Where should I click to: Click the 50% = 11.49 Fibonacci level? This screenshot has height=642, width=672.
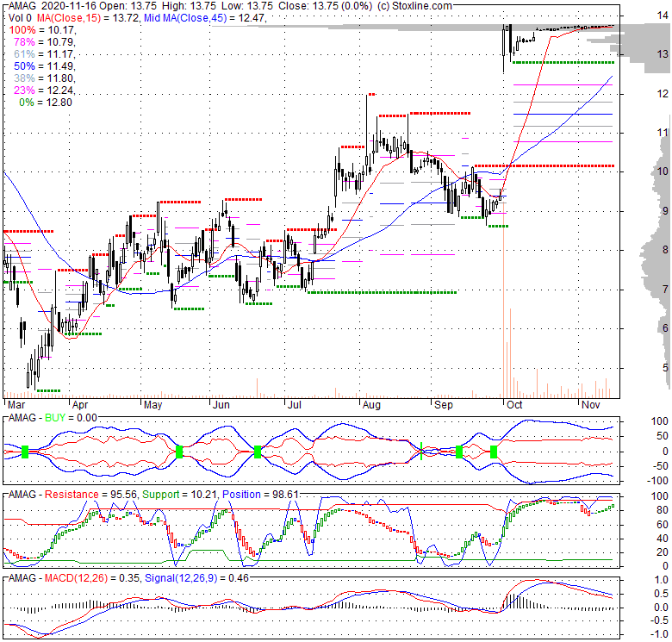coord(45,66)
